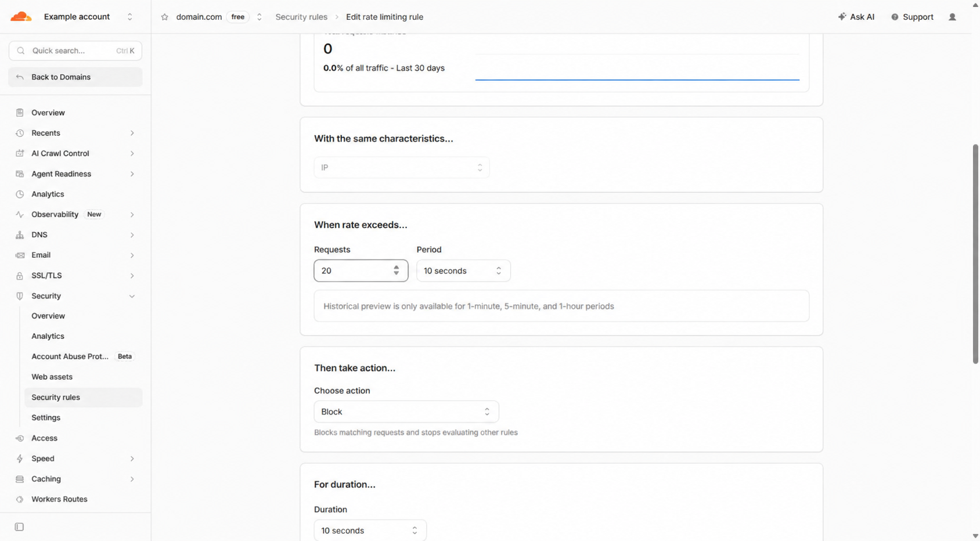Click the page vertical scrollbar

975,254
